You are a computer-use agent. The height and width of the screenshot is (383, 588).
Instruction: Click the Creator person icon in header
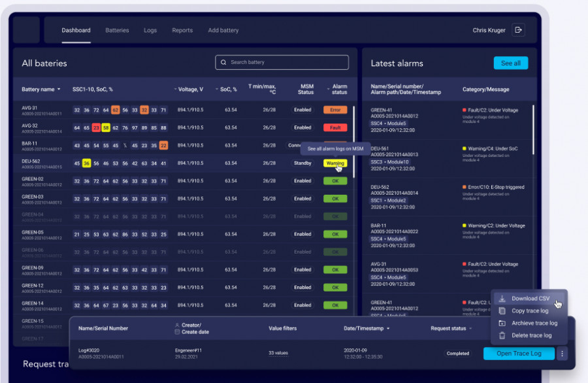[x=177, y=325]
